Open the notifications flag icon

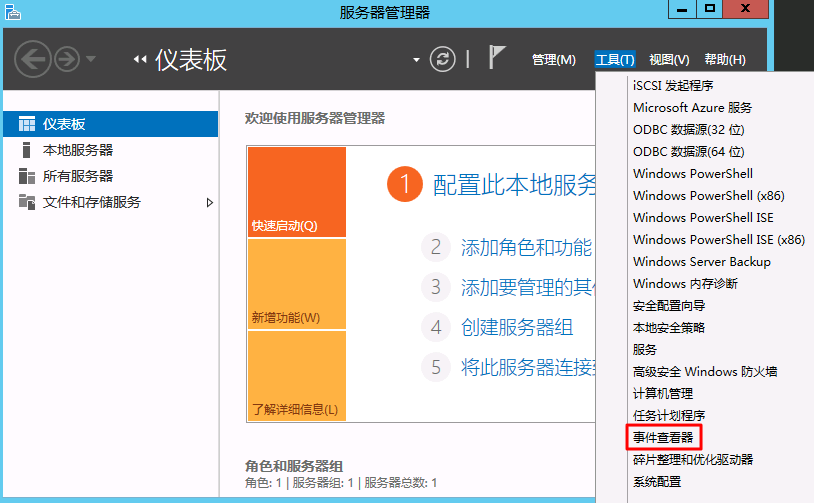[496, 57]
